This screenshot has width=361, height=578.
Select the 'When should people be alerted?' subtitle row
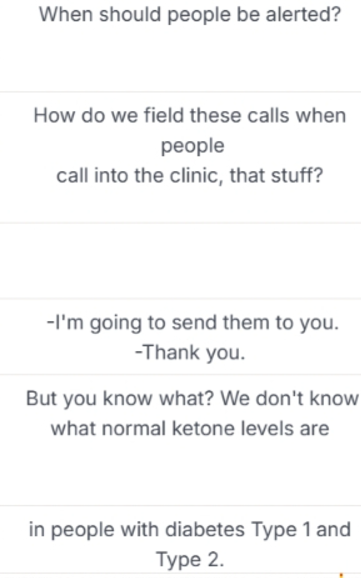[180, 45]
